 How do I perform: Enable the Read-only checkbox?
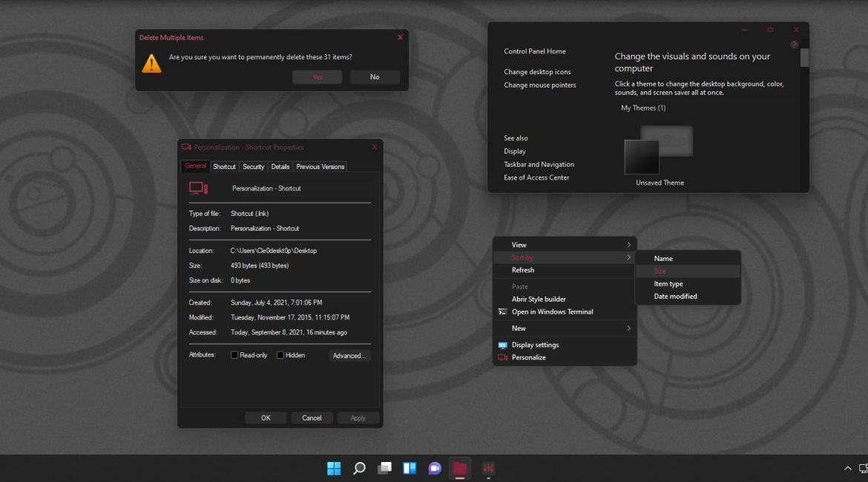[x=234, y=355]
